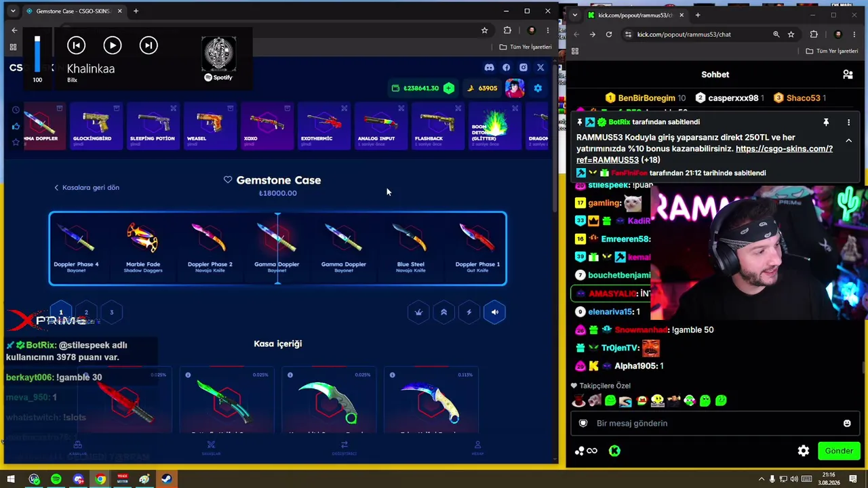This screenshot has height=488, width=868.
Task: Click the green karambit item card
Action: coord(329,401)
